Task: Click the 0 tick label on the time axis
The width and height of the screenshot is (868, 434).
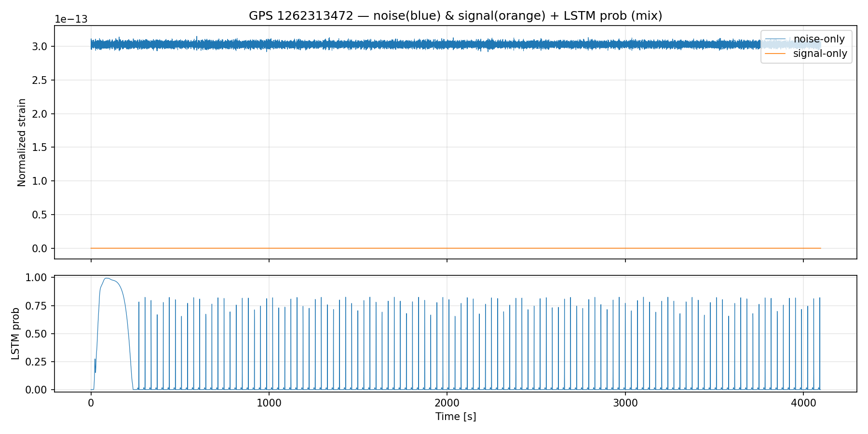Action: [91, 403]
